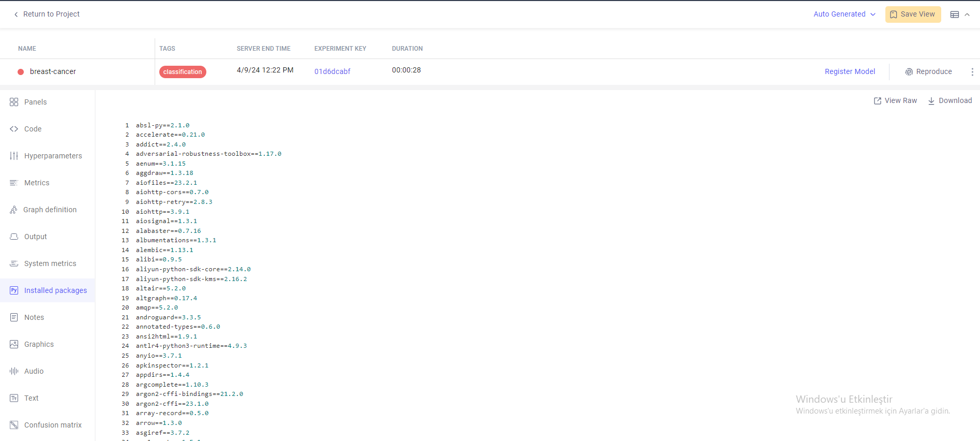Select the Installed packages tab
Screen dimensions: 980x441
pos(48,290)
